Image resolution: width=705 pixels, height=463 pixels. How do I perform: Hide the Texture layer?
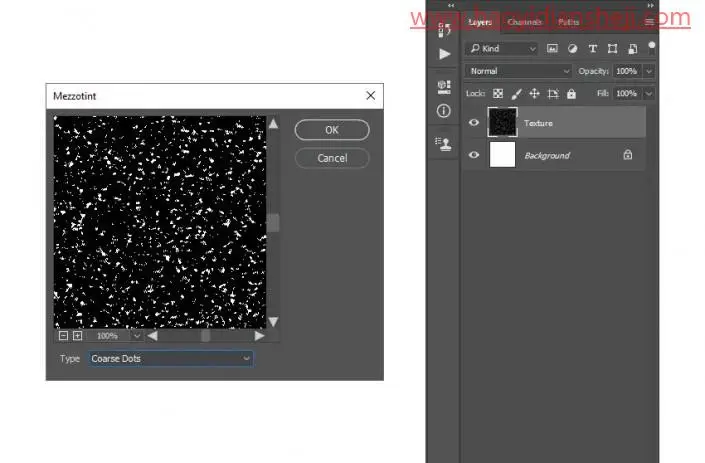[x=473, y=122]
